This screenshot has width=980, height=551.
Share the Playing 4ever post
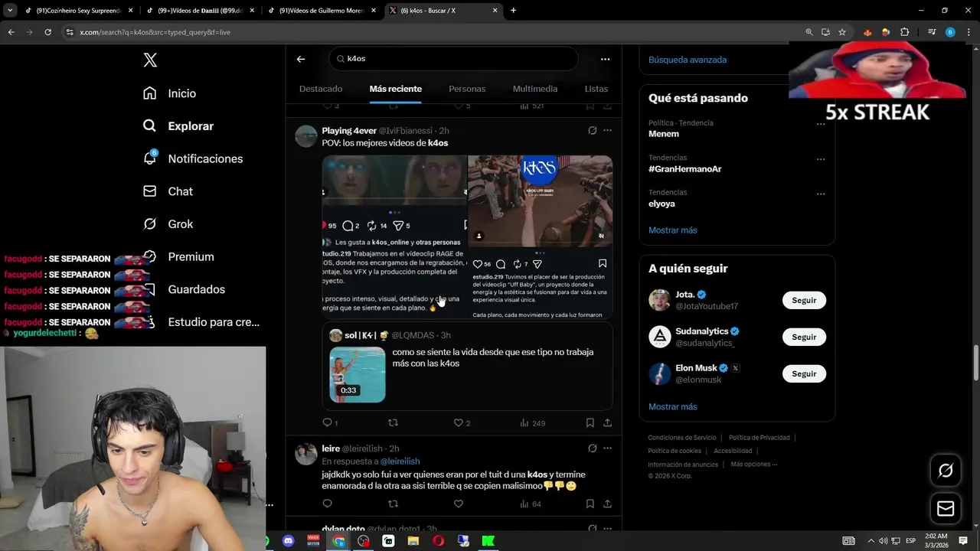point(607,422)
